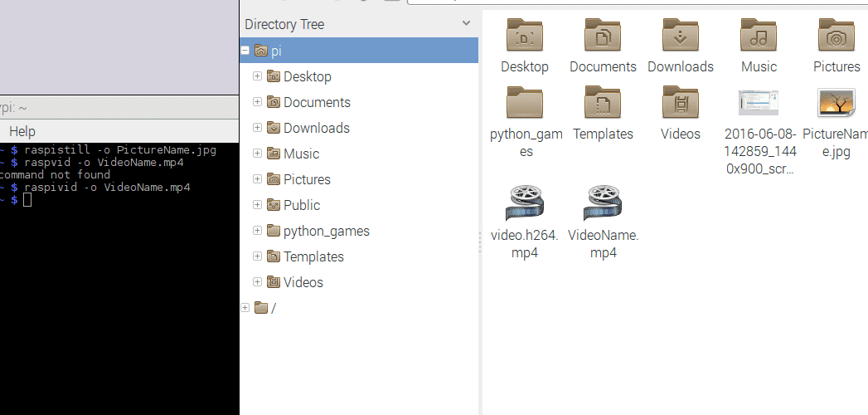The image size is (868, 415).
Task: Select the video.h264.mp4 file icon
Action: [524, 204]
